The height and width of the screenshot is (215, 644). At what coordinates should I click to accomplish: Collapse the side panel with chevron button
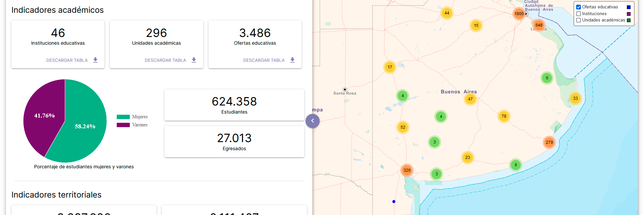(x=313, y=121)
